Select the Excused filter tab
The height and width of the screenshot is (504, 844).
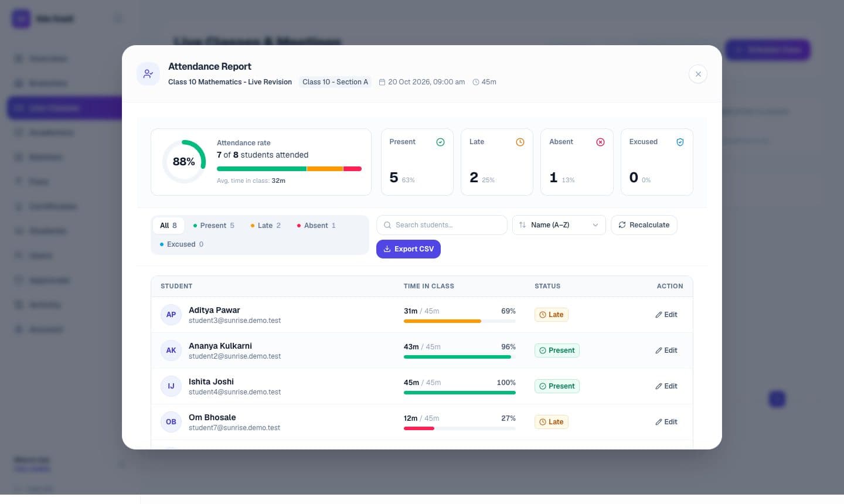coord(182,244)
